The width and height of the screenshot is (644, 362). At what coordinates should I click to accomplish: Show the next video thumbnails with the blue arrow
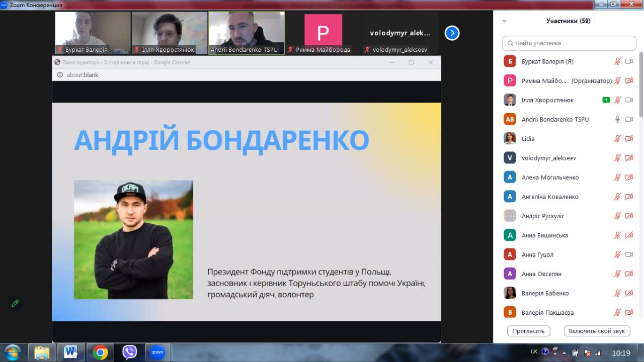pos(452,33)
